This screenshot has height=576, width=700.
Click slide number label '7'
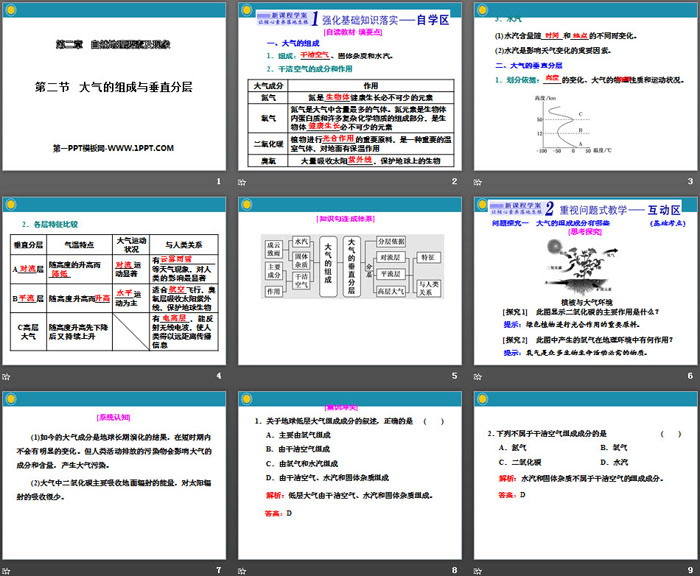coord(219,570)
